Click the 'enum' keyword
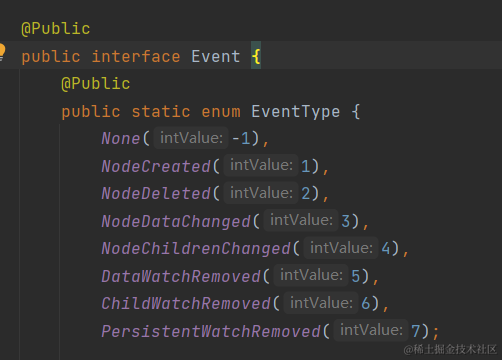 coord(221,112)
